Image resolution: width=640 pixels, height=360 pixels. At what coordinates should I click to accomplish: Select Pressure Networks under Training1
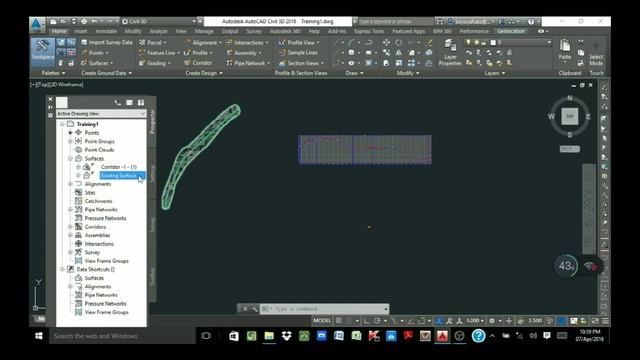105,218
